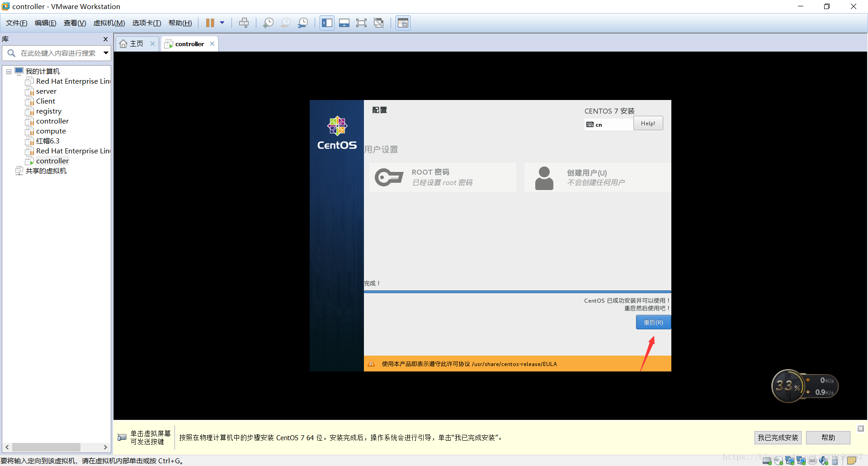868x466 pixels.
Task: Click the home icon on the 主页 tab
Action: click(123, 44)
